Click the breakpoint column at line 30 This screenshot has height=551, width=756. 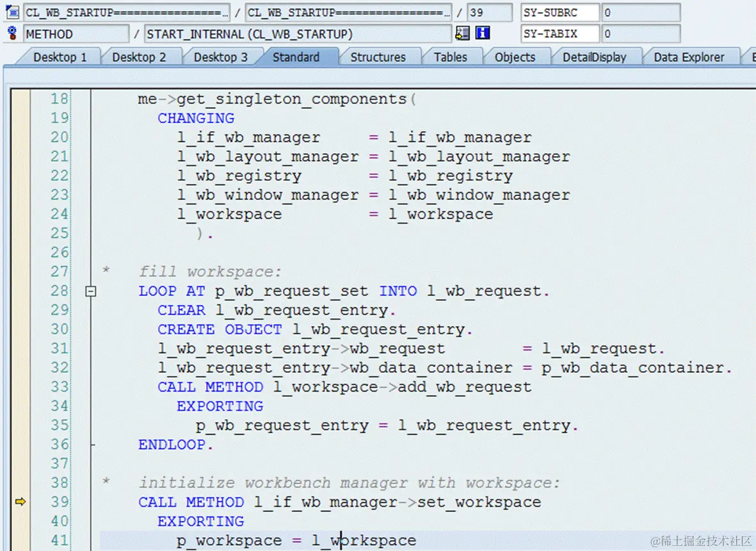20,329
